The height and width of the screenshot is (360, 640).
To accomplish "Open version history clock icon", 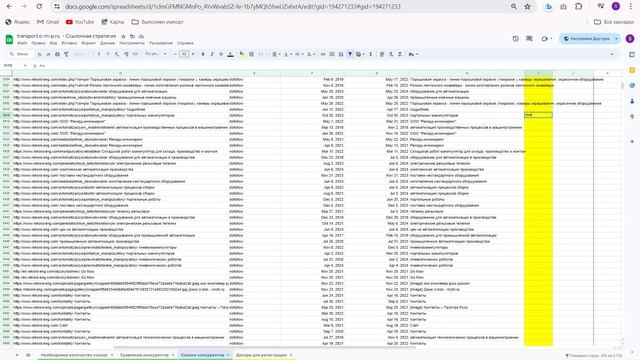I will 516,39.
